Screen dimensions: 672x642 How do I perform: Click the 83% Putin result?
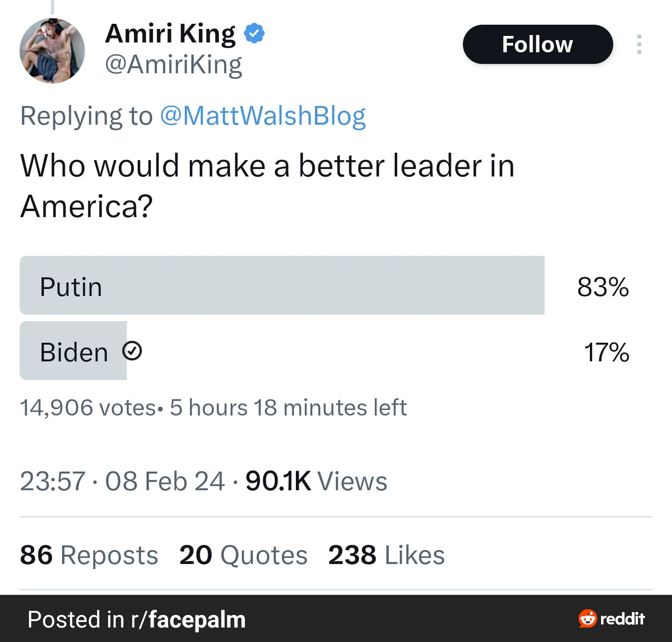(x=603, y=287)
